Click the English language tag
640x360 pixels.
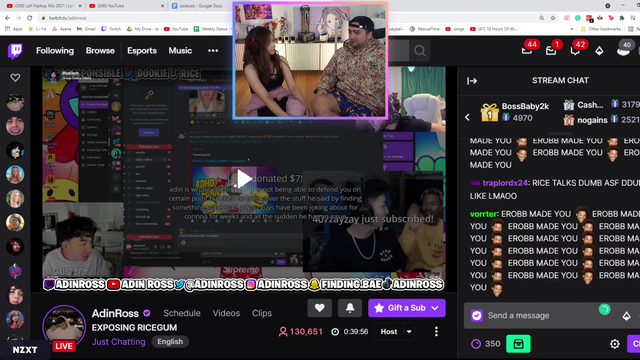click(170, 342)
